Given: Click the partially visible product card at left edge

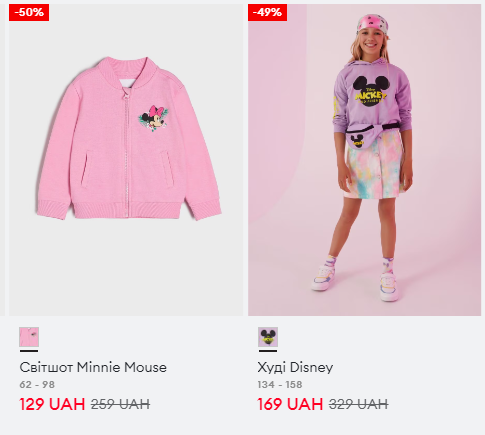Looking at the screenshot, I should [x=2, y=160].
